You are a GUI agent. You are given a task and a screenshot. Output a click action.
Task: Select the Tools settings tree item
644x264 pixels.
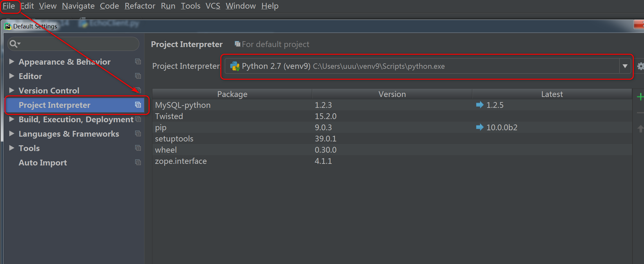(x=29, y=148)
